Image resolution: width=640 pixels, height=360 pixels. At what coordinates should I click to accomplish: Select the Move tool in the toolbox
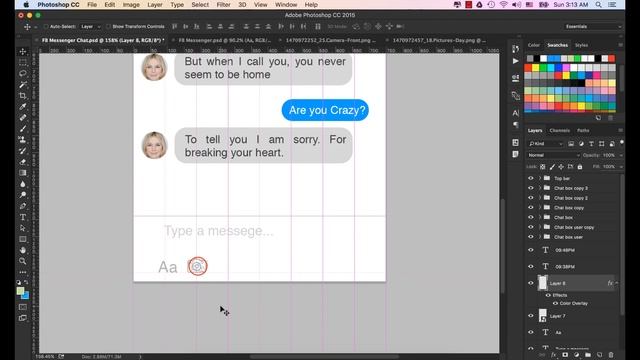(x=23, y=51)
